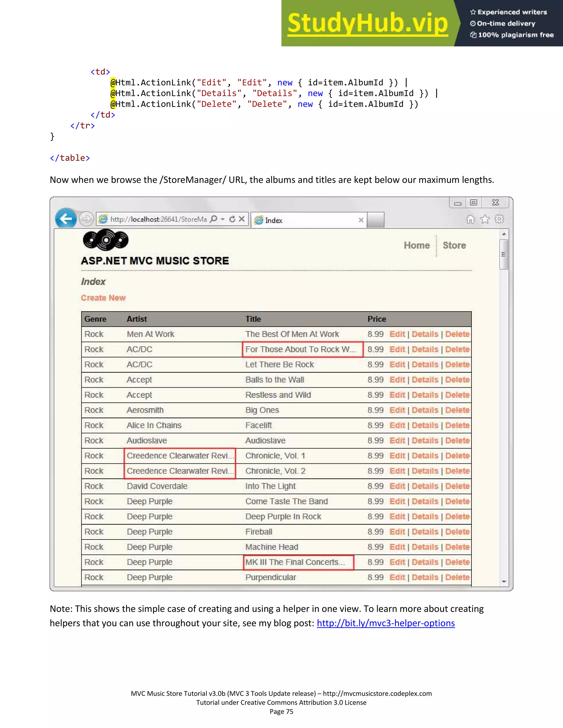Click the scrollbar up arrow

tap(504, 234)
